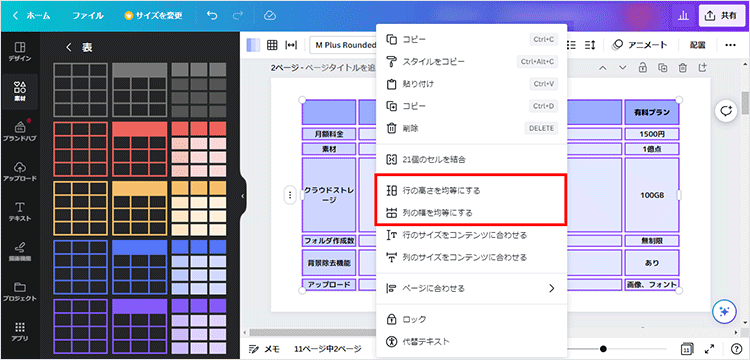
Task: Click アニメート button
Action: coord(640,45)
